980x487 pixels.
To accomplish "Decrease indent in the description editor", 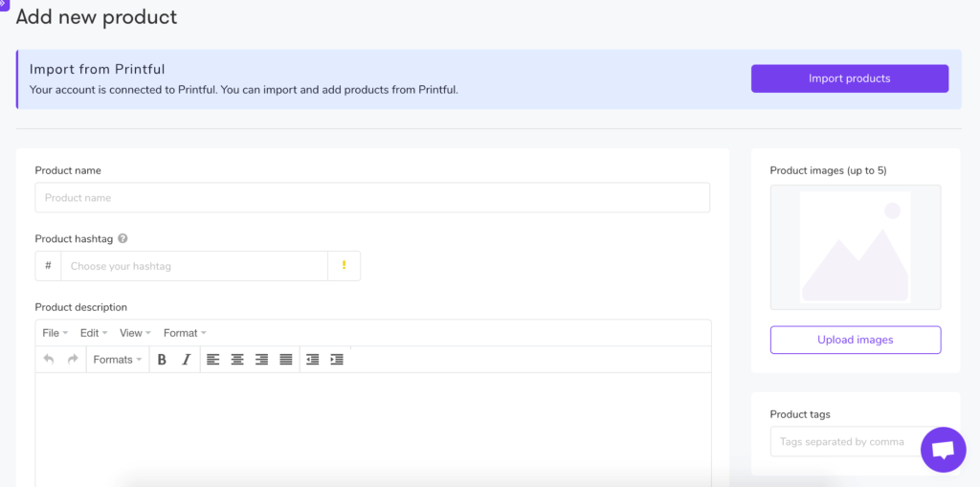I will tap(312, 360).
